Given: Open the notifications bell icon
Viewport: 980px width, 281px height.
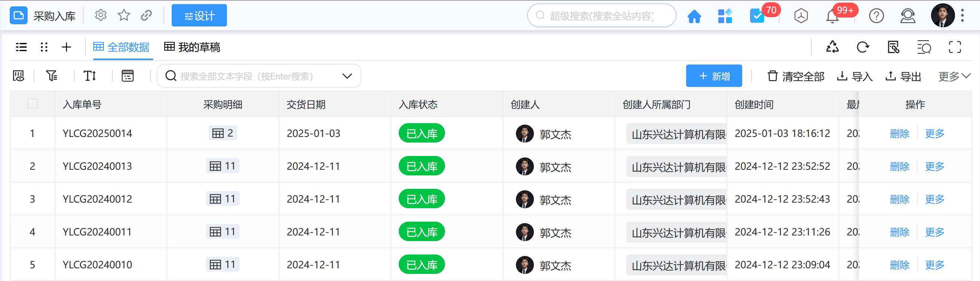Looking at the screenshot, I should coord(832,16).
